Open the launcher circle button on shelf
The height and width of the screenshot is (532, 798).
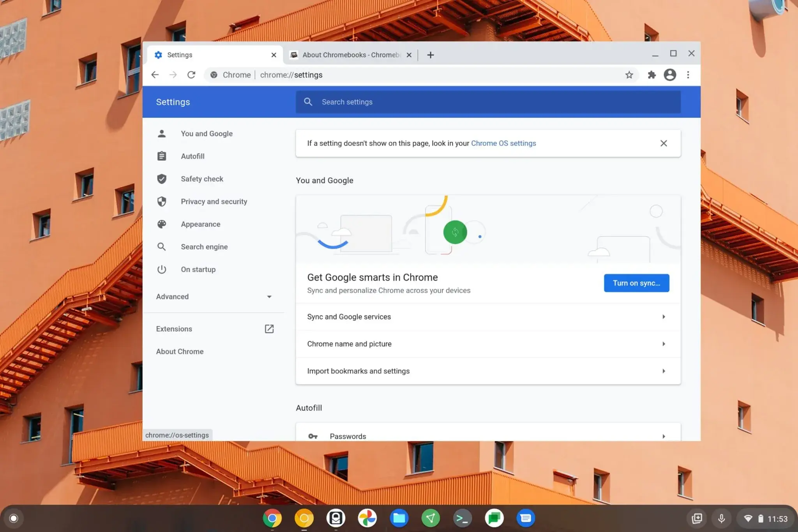pyautogui.click(x=14, y=518)
